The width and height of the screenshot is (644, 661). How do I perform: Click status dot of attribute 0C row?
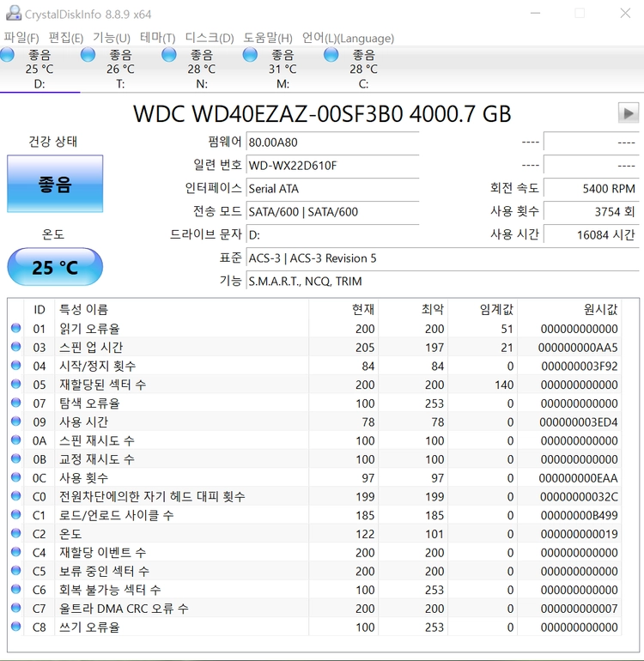[16, 477]
